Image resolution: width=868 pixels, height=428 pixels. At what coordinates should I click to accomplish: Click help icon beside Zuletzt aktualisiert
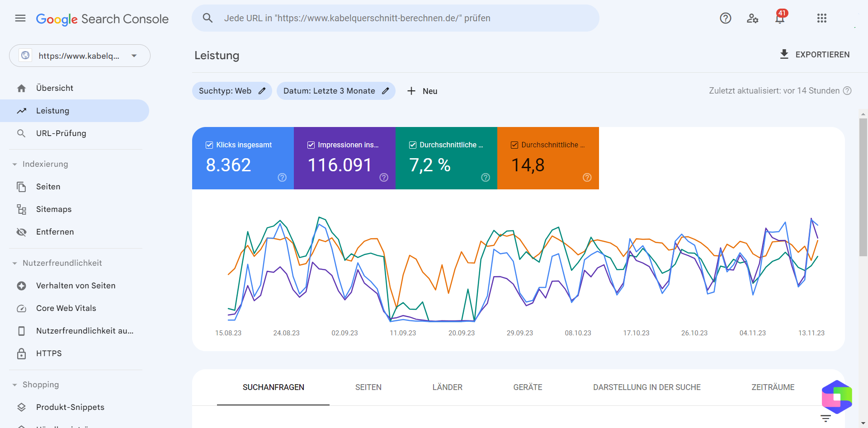click(847, 90)
